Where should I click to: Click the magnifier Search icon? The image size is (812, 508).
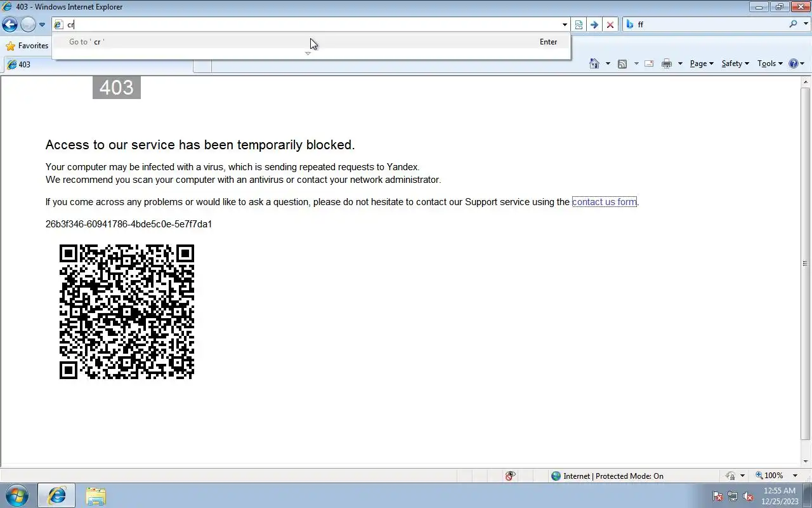793,24
